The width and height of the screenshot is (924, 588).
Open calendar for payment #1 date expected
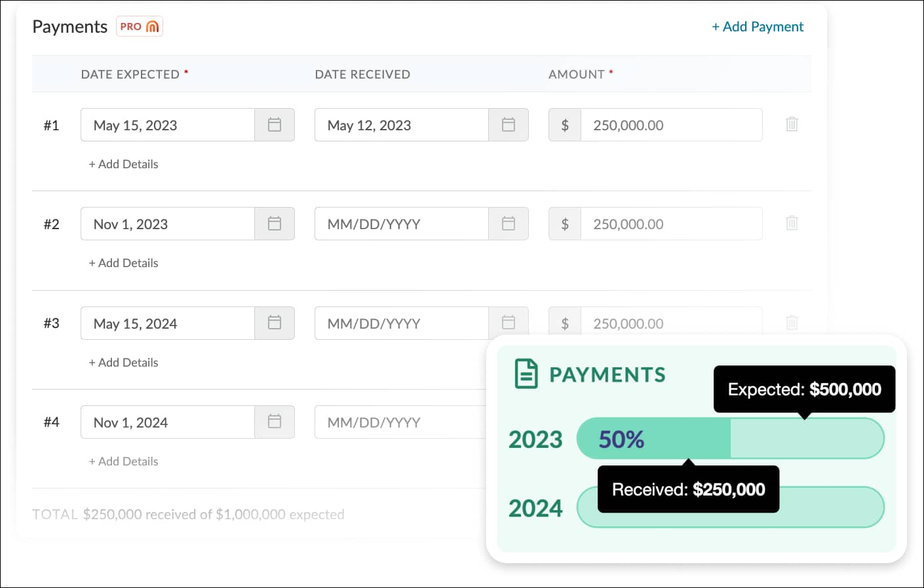pyautogui.click(x=275, y=125)
